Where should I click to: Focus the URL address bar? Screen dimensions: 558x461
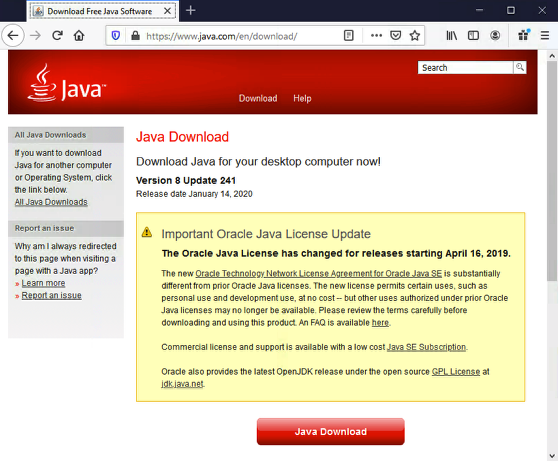coord(242,36)
